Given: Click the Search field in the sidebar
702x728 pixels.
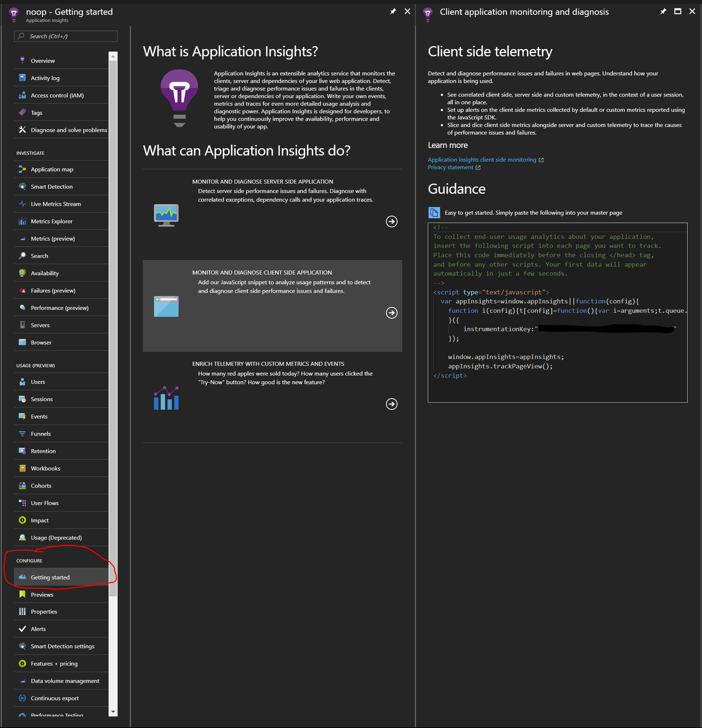Looking at the screenshot, I should (x=65, y=36).
